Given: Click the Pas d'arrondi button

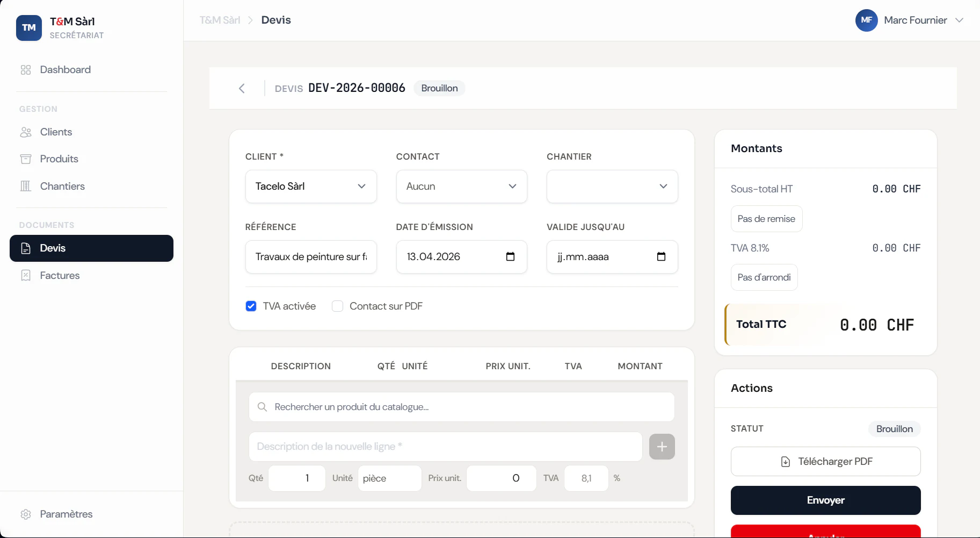Looking at the screenshot, I should pos(764,277).
